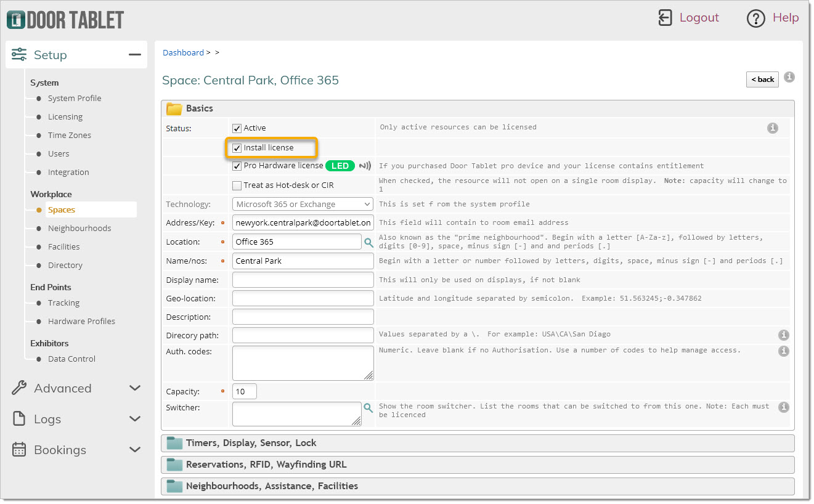Expand the Advanced section chevron

click(135, 388)
